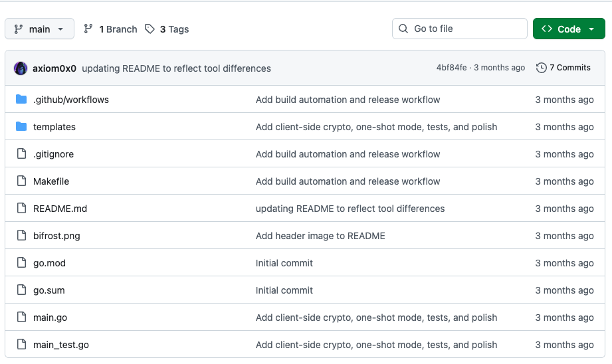This screenshot has height=364, width=612.
Task: Click '3 months ago' in the go.mod row
Action: (564, 263)
